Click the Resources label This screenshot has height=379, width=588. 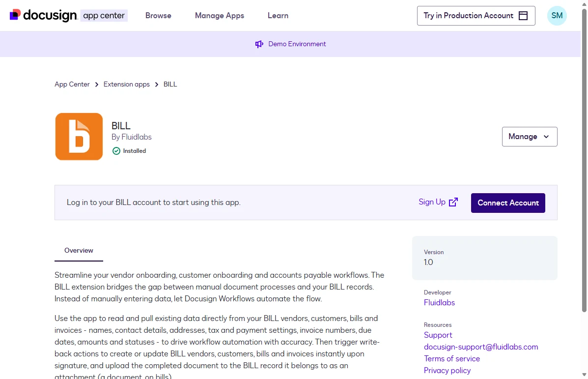pos(438,325)
